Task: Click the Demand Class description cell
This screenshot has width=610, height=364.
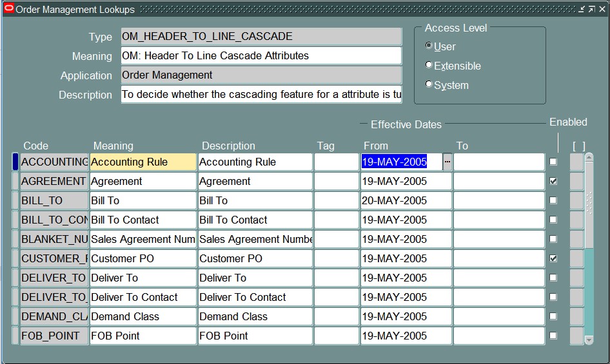Action: [x=255, y=316]
